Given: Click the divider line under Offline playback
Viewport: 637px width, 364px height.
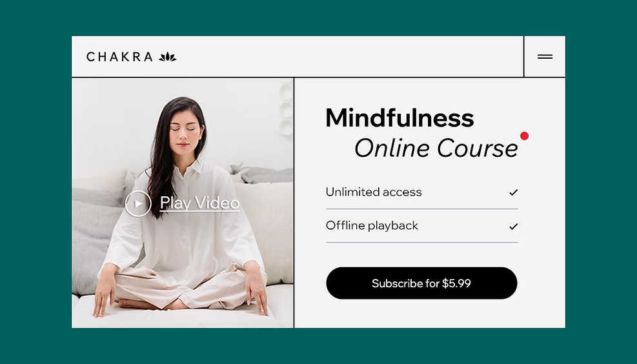Looking at the screenshot, I should click(421, 243).
